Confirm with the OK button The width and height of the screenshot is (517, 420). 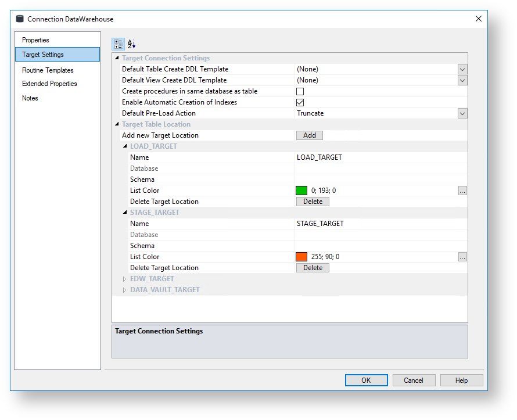367,380
